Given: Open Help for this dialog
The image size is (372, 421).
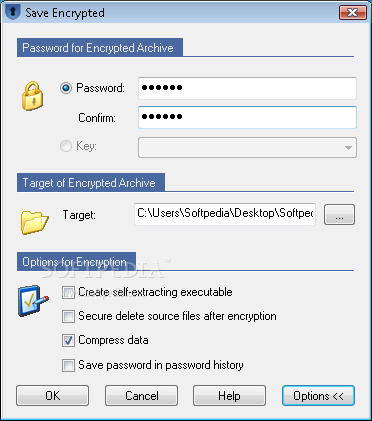Looking at the screenshot, I should 229,396.
